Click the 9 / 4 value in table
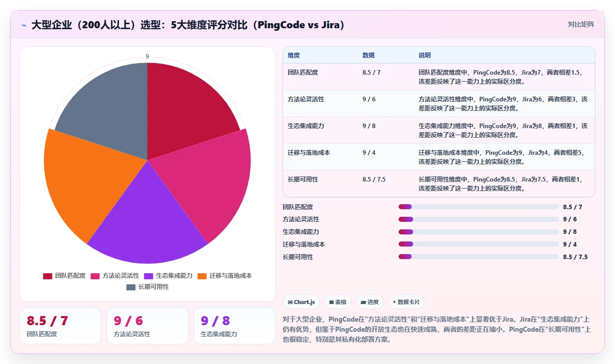Image resolution: width=615 pixels, height=364 pixels. [369, 153]
